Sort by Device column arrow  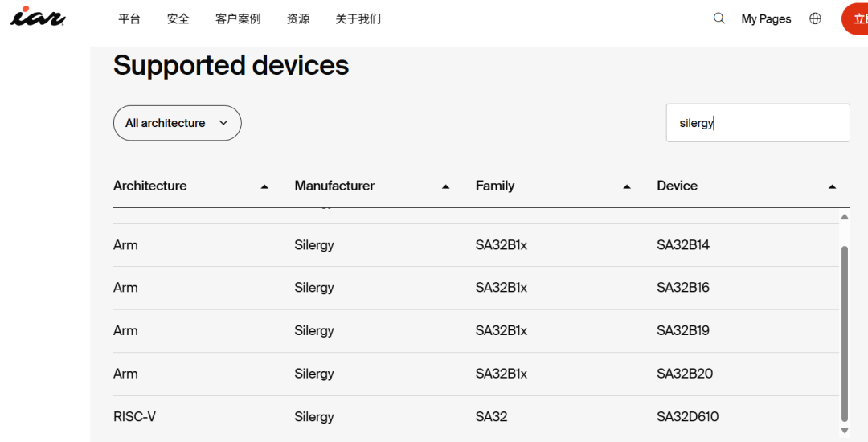(832, 186)
